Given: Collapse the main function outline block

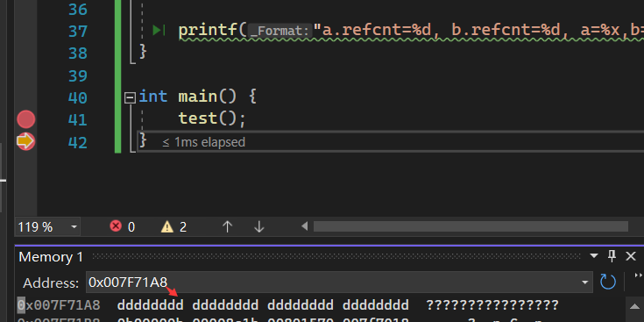Looking at the screenshot, I should [x=131, y=97].
